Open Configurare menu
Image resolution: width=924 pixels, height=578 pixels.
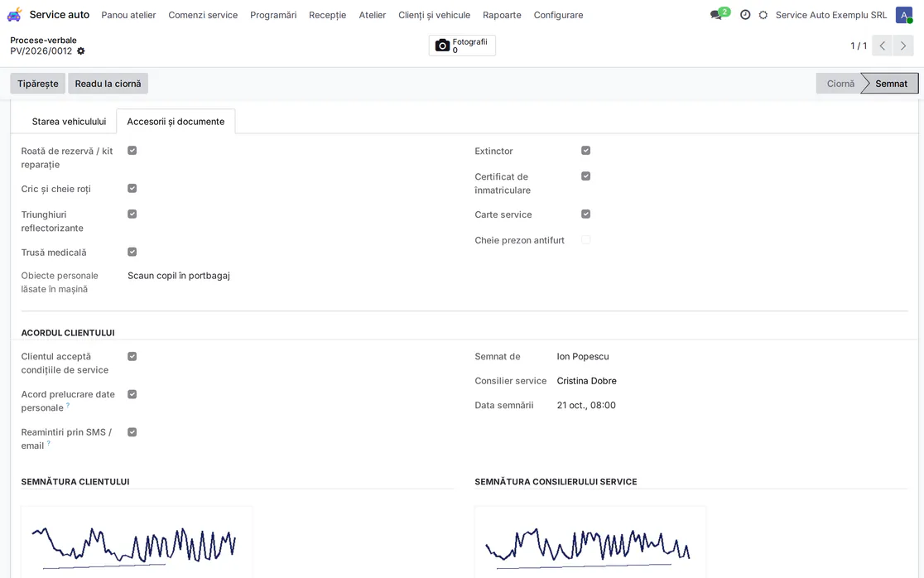tap(559, 15)
